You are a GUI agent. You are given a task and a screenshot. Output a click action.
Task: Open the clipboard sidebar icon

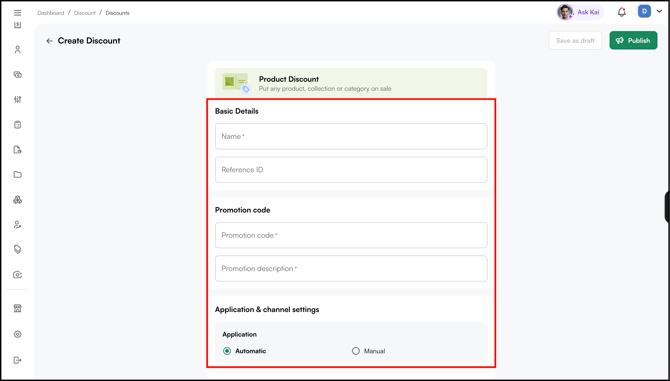point(18,125)
